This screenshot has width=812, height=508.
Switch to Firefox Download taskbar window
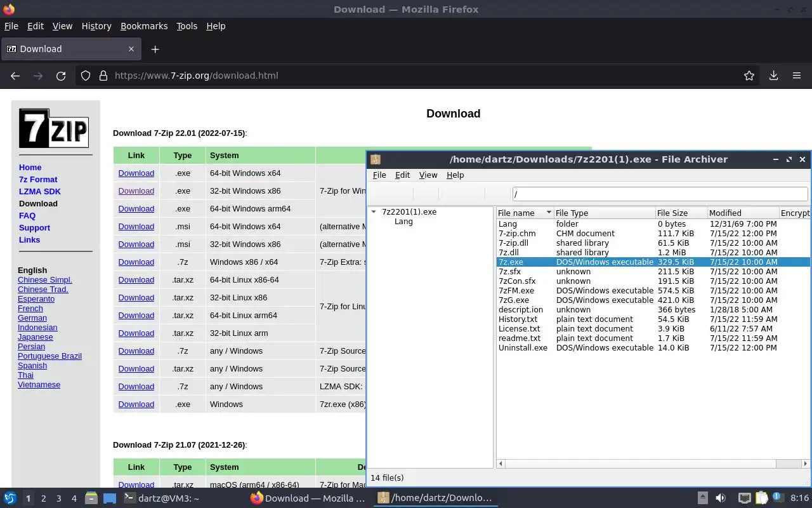(308, 498)
